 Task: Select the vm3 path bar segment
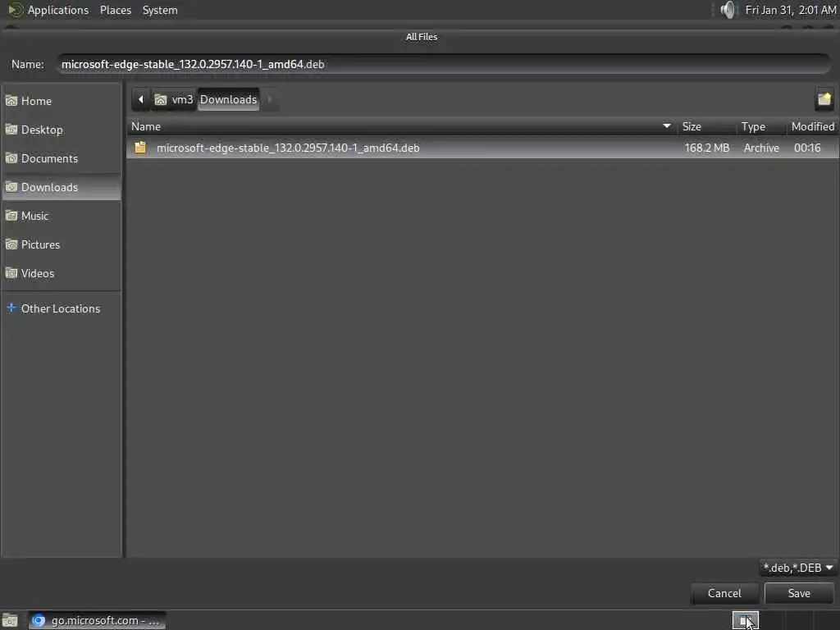click(x=174, y=99)
